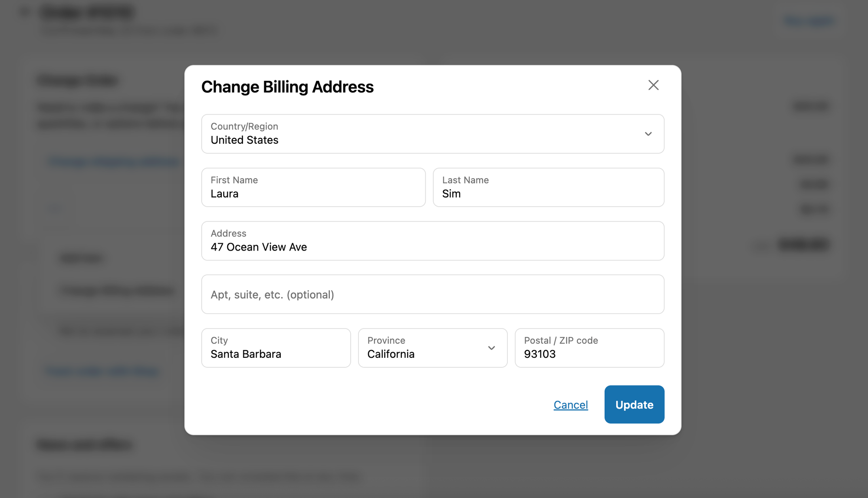Click the chevron arrow in Province selector
Viewport: 868px width, 498px height.
tap(491, 348)
